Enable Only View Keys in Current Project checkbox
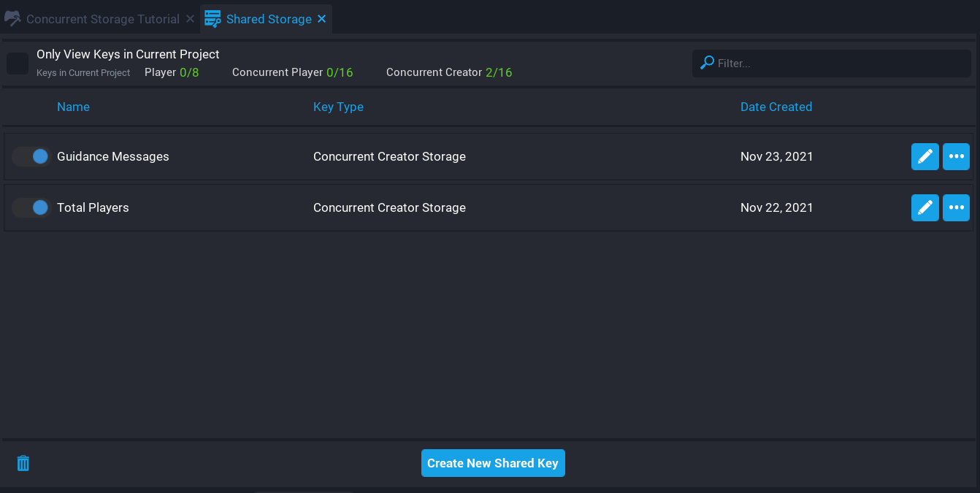 click(x=18, y=64)
